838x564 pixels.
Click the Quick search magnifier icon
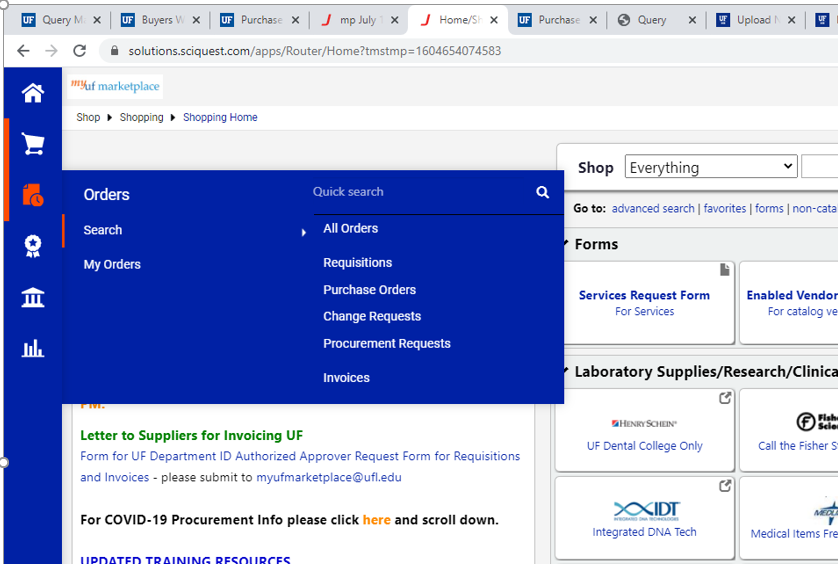(x=542, y=192)
